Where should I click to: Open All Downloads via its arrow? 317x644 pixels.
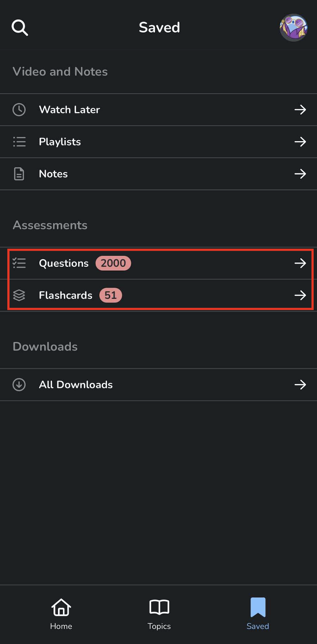300,385
